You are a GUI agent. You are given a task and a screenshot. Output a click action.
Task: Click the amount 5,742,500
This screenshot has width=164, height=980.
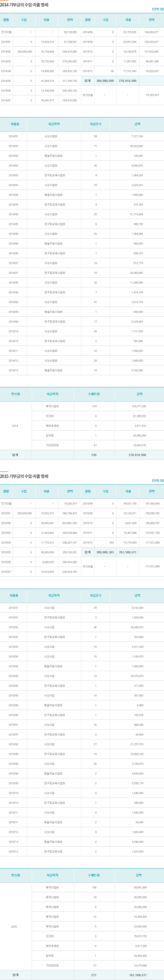(x=137, y=370)
